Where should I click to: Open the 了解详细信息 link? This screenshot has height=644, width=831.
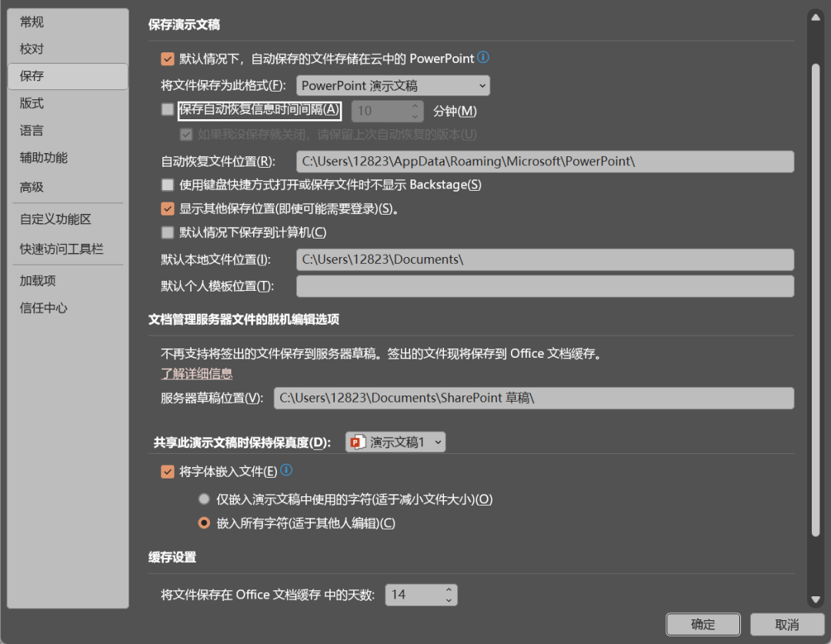[x=196, y=374]
